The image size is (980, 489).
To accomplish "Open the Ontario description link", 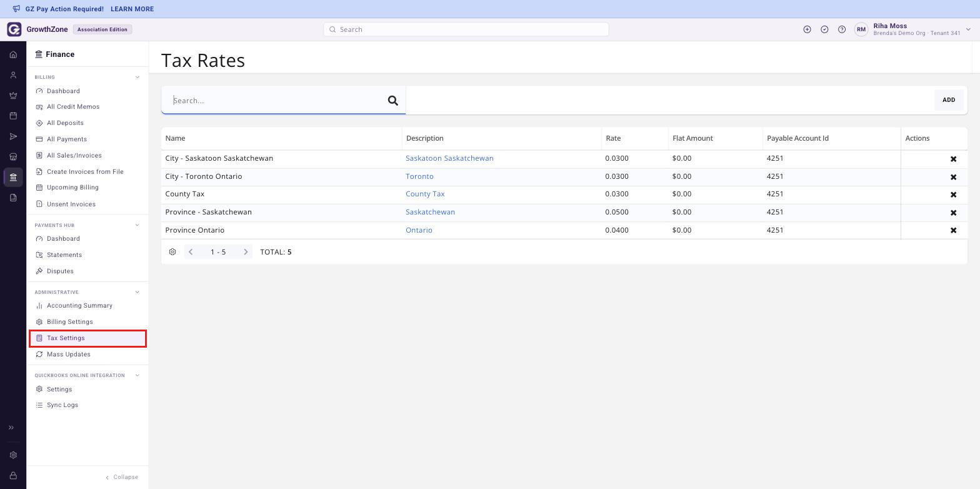I will click(x=419, y=230).
